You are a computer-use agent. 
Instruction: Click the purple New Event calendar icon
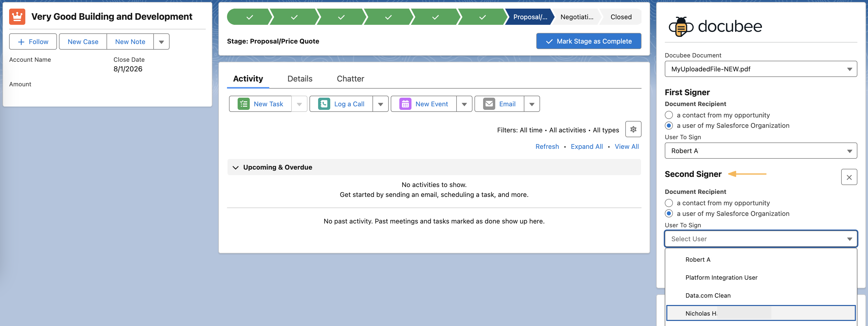405,104
